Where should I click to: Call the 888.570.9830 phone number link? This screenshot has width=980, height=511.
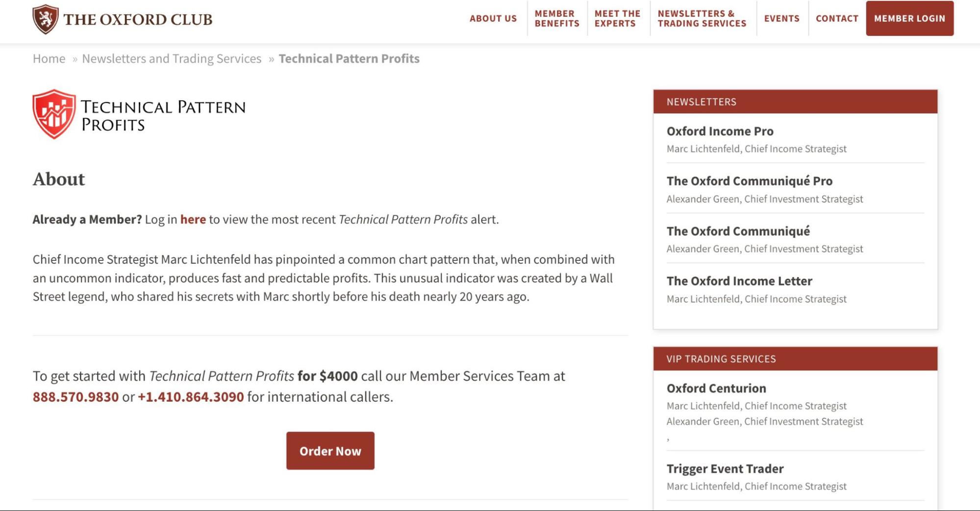[75, 397]
